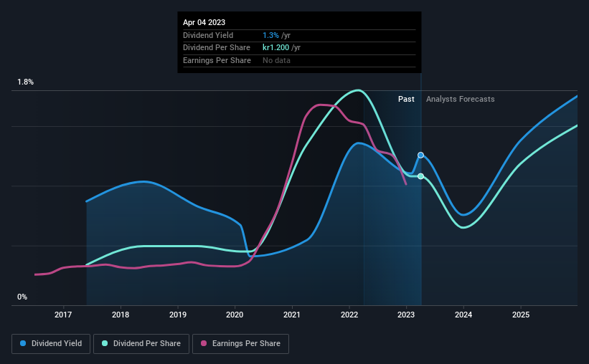Screen dimensions: 589x364
Task: Click the tooltip 'Earnings Per Share' row label
Action: click(x=217, y=60)
